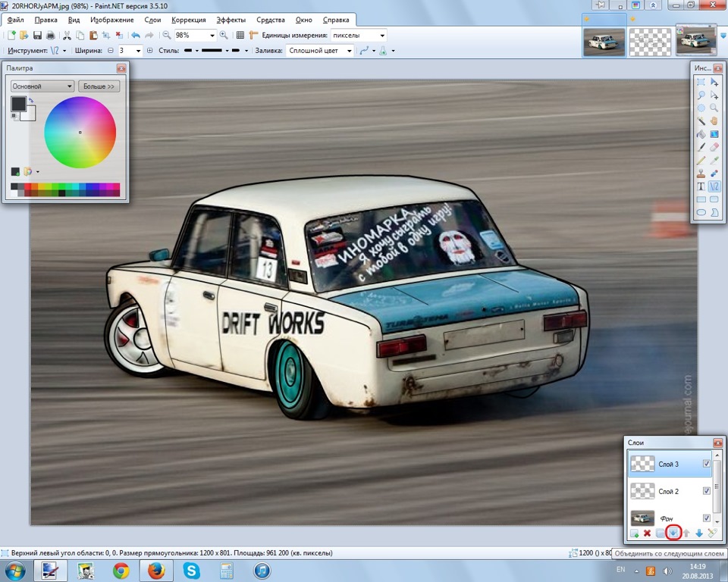The height and width of the screenshot is (582, 728).
Task: Open the Заливка fill style dropdown
Action: (349, 51)
